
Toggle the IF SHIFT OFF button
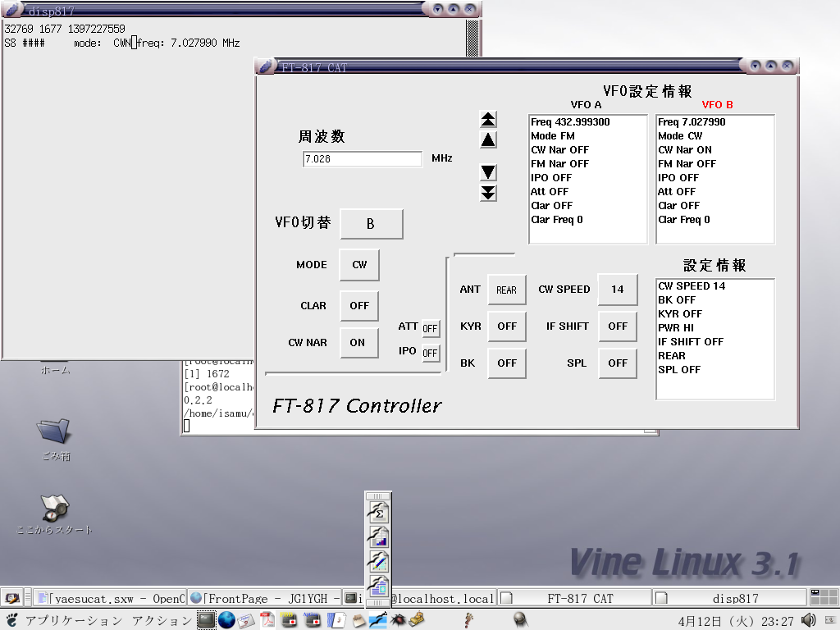pos(618,326)
